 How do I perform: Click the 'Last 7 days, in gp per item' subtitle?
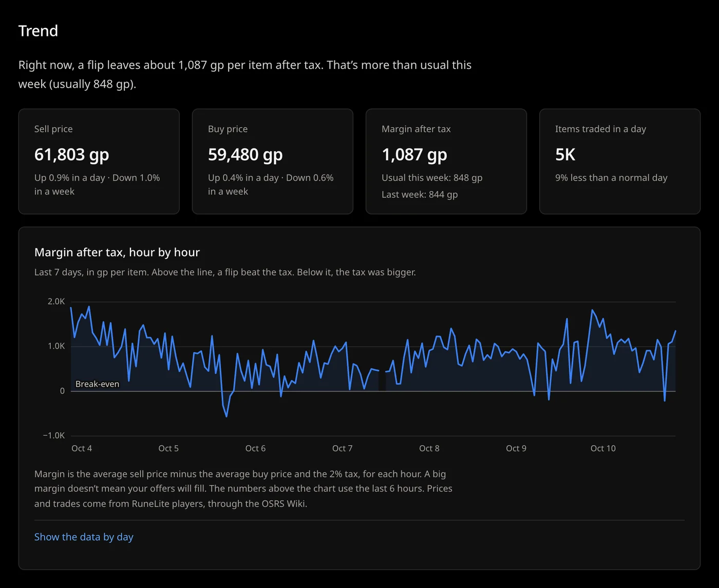click(x=225, y=272)
